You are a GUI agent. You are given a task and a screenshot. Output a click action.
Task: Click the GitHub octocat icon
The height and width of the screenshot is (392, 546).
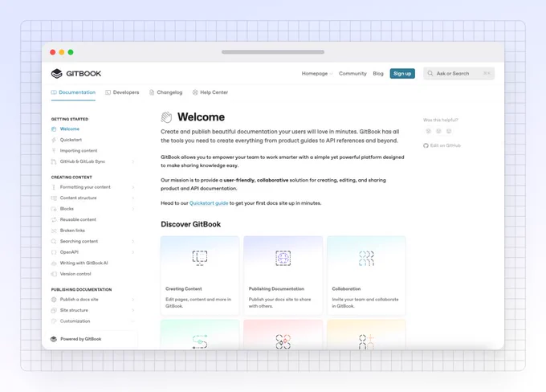coord(426,145)
